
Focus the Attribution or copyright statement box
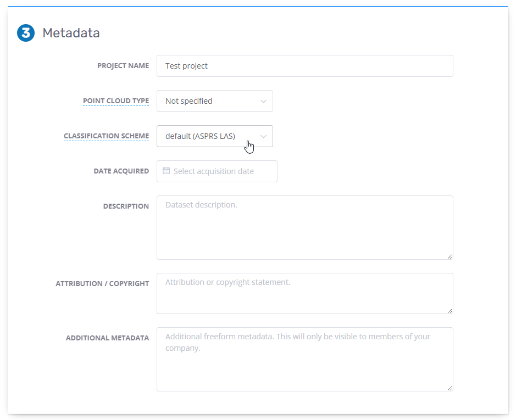(x=304, y=293)
